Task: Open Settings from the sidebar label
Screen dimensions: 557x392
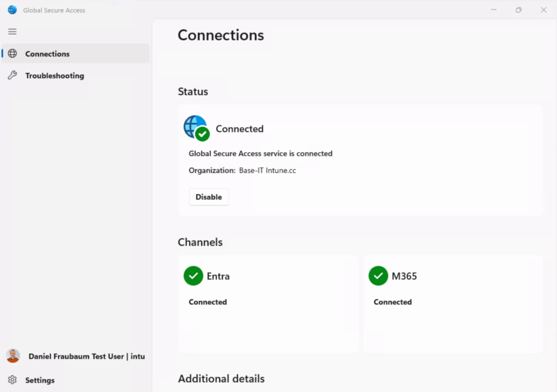Action: (40, 380)
